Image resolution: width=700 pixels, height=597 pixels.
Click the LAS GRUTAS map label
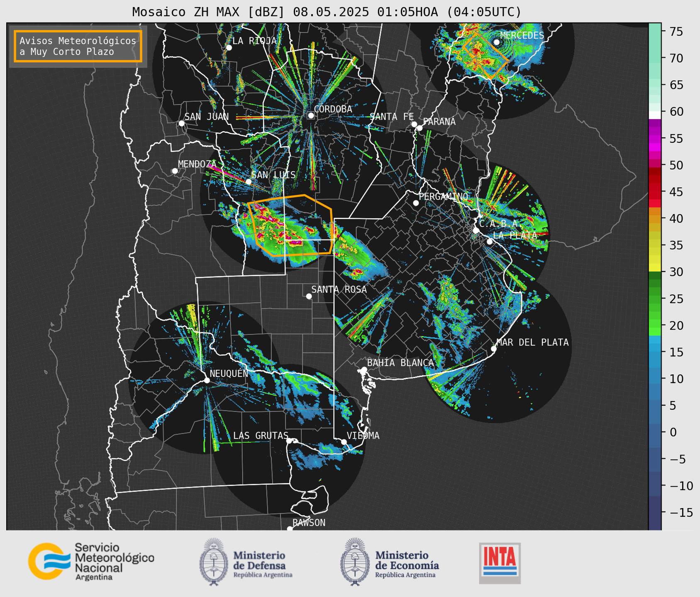pos(261,436)
